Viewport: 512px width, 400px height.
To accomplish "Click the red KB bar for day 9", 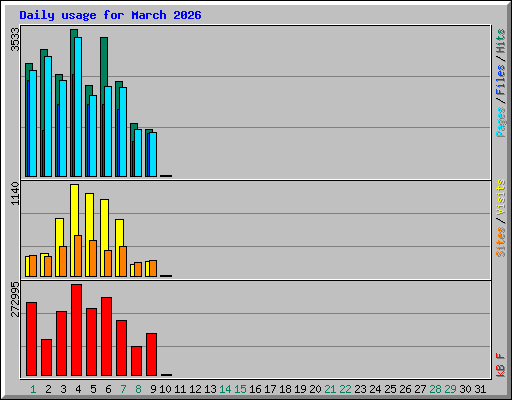I will click(151, 354).
